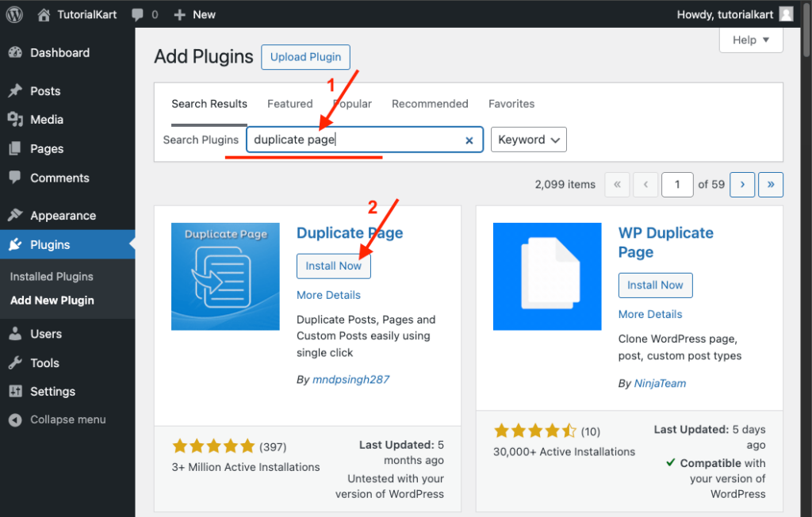Open the user avatar profile
The image size is (812, 517).
(786, 14)
